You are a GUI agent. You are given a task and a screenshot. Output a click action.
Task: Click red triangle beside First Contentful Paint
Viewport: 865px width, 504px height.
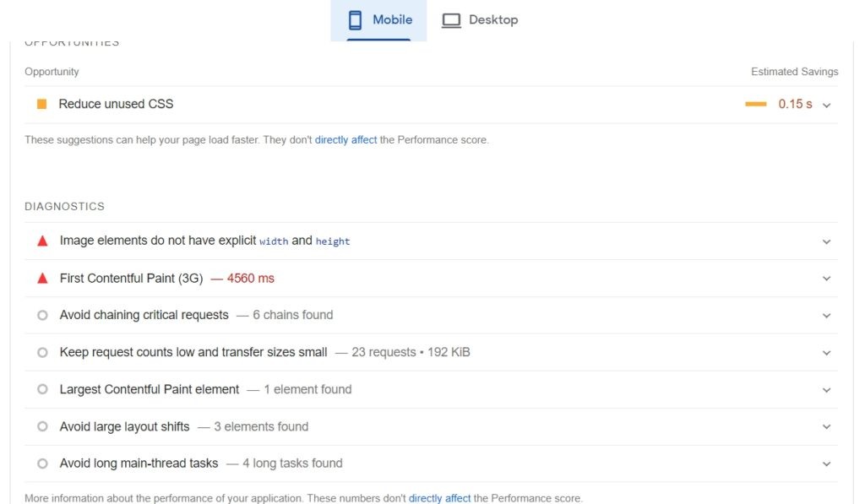(x=42, y=279)
